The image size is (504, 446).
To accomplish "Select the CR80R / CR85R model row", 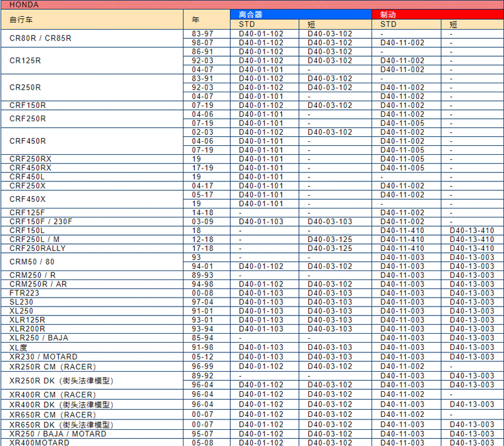I will [x=41, y=38].
